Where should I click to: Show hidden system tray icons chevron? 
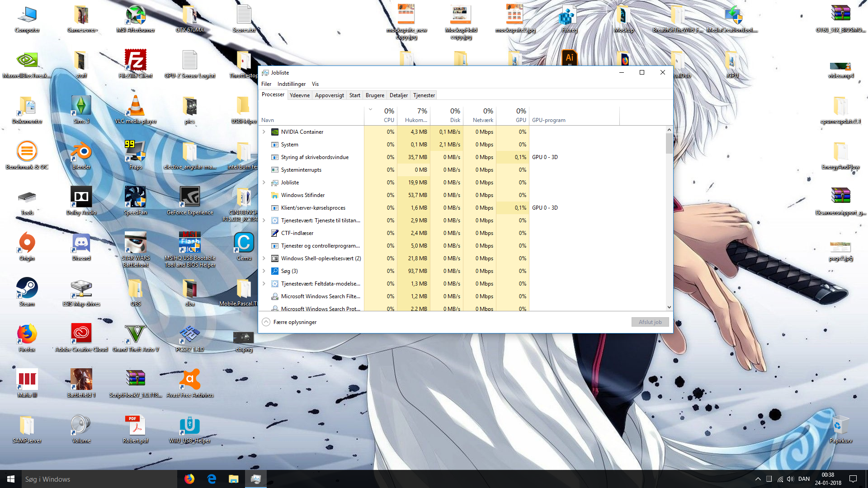click(x=758, y=479)
